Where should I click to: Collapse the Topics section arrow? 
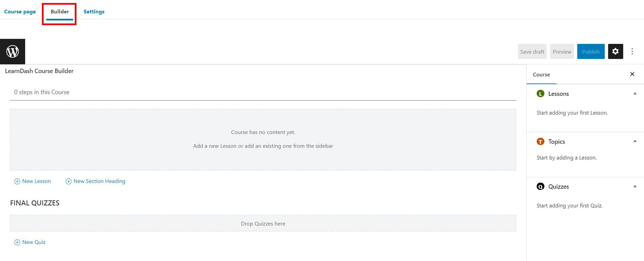pyautogui.click(x=635, y=141)
